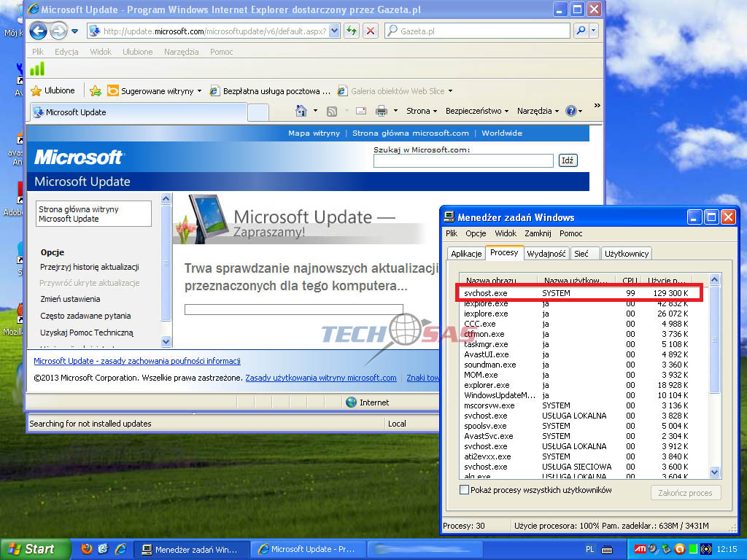Expand the command bar overflow chevron
747x560 pixels.
(597, 105)
